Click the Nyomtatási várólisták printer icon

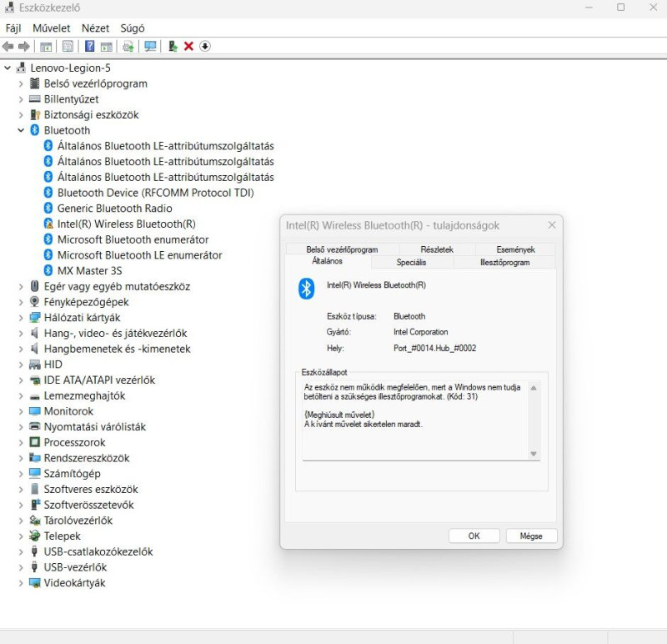coord(35,426)
